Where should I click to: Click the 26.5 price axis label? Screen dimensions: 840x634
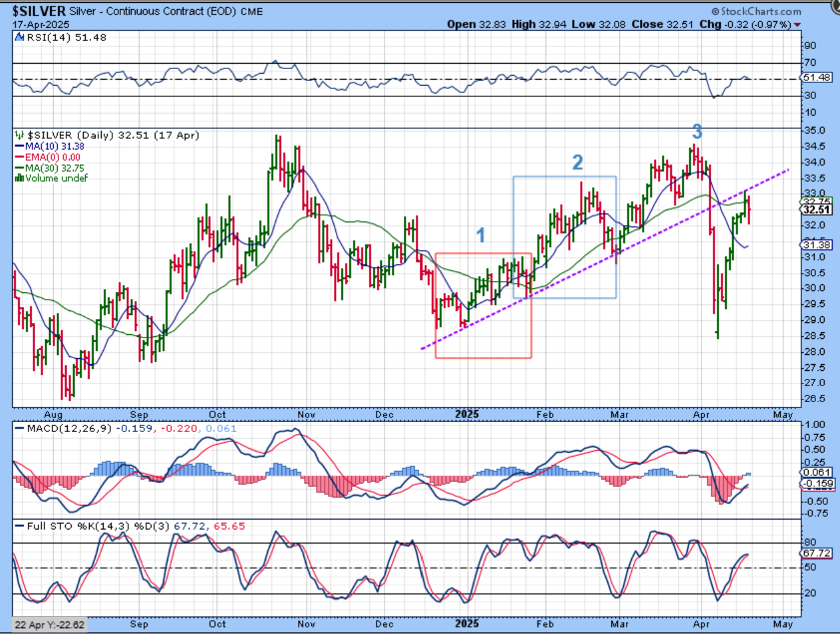click(x=814, y=399)
